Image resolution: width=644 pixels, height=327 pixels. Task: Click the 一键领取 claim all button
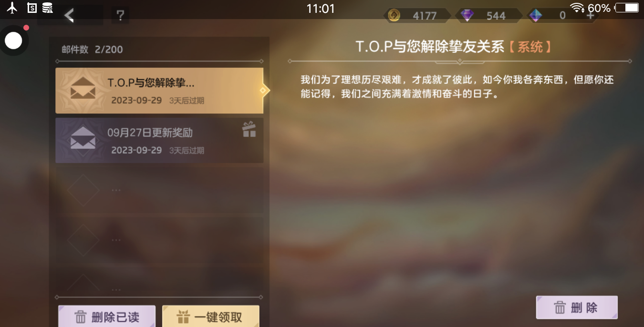211,316
